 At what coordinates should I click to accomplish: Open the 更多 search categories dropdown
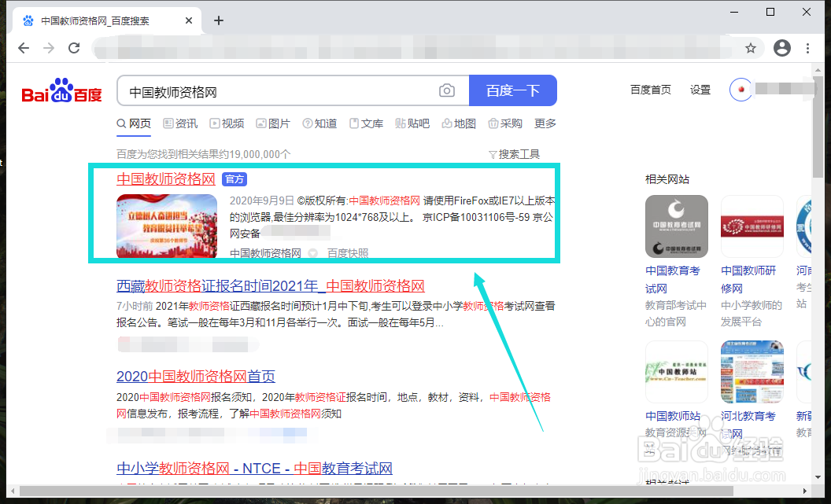(x=545, y=123)
